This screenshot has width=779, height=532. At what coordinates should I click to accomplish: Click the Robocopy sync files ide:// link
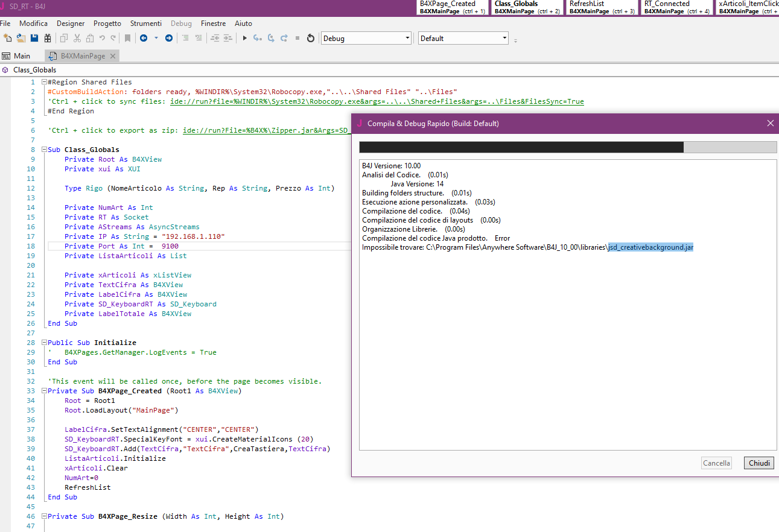(377, 101)
